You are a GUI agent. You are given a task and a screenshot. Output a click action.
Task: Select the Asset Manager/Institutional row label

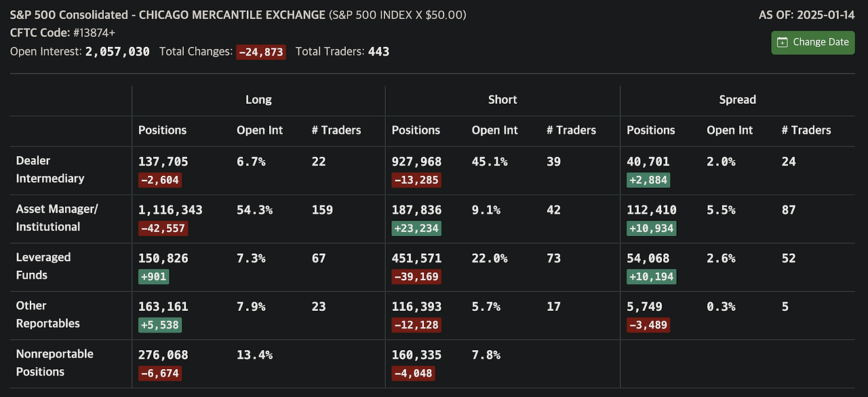(x=57, y=218)
